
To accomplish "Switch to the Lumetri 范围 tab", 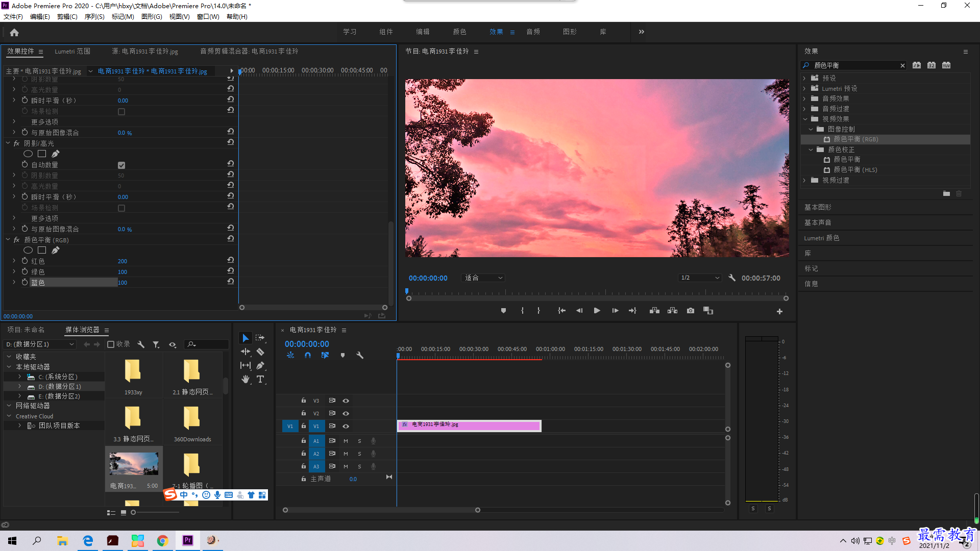I will (72, 51).
